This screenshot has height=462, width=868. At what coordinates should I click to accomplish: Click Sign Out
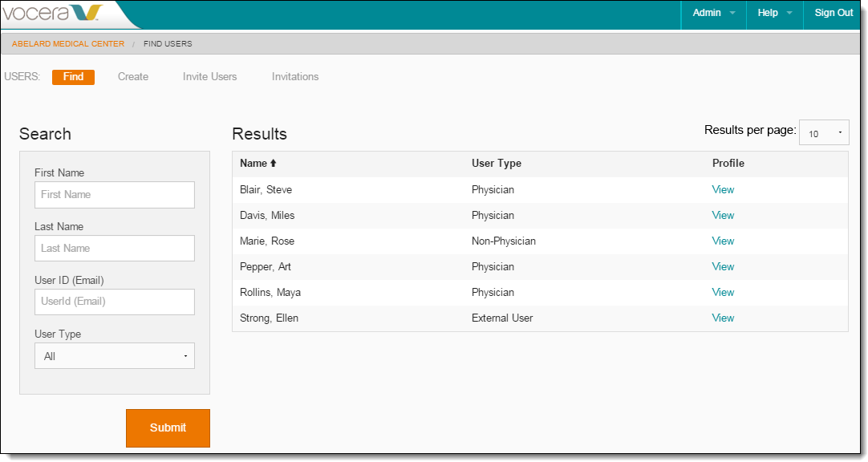pos(834,13)
